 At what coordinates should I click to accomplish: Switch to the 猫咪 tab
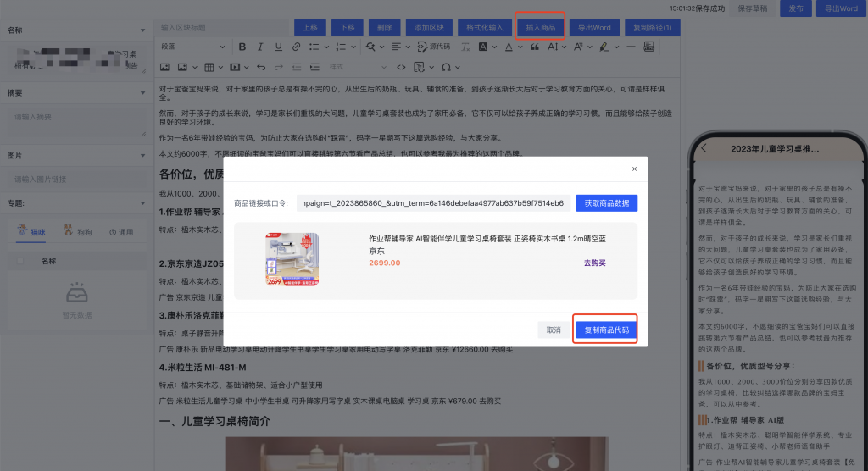(31, 231)
